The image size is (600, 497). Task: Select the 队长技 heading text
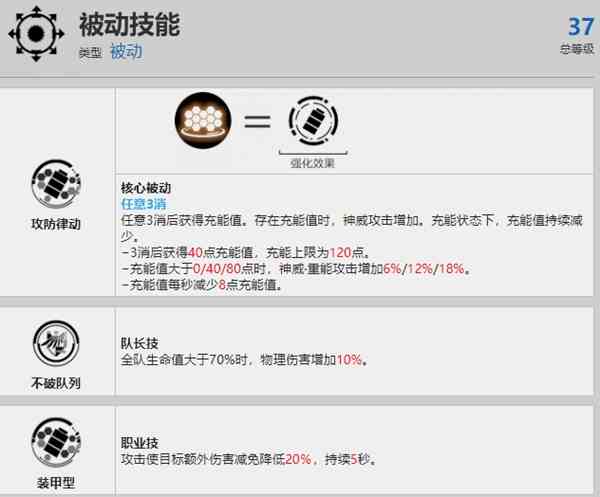[x=140, y=343]
